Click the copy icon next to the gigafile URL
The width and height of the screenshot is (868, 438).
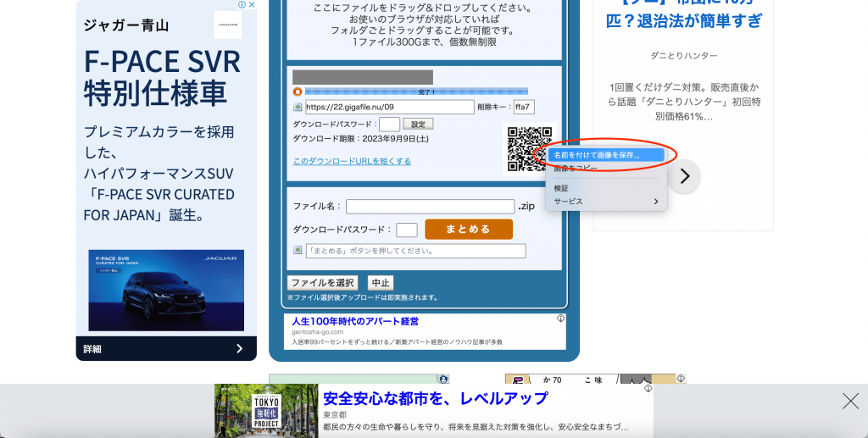point(298,107)
